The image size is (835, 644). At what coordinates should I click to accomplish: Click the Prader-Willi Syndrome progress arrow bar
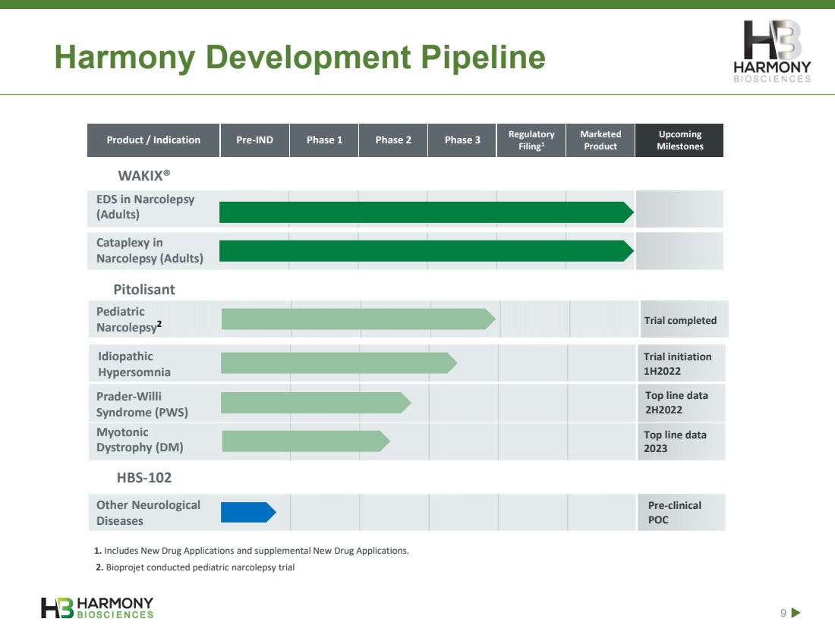point(316,403)
